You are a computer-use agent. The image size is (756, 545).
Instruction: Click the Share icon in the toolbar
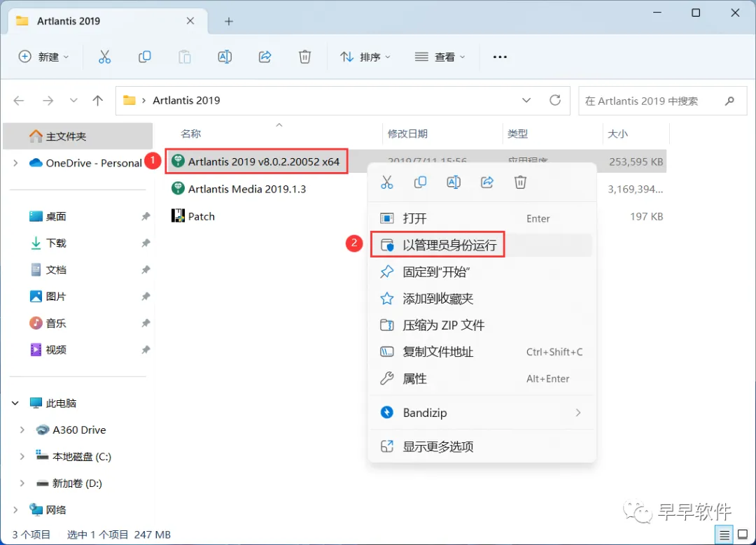(265, 57)
